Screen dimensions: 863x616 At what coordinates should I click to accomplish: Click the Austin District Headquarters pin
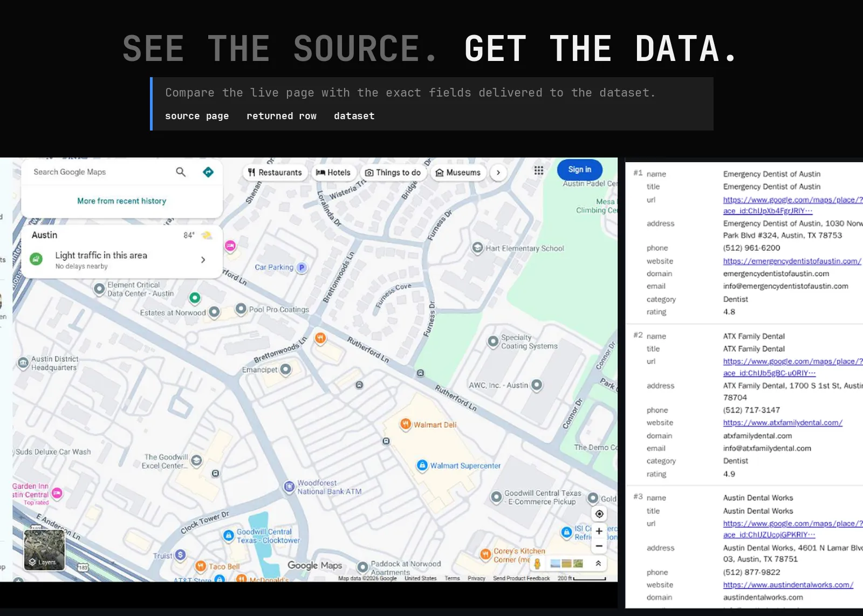click(23, 363)
